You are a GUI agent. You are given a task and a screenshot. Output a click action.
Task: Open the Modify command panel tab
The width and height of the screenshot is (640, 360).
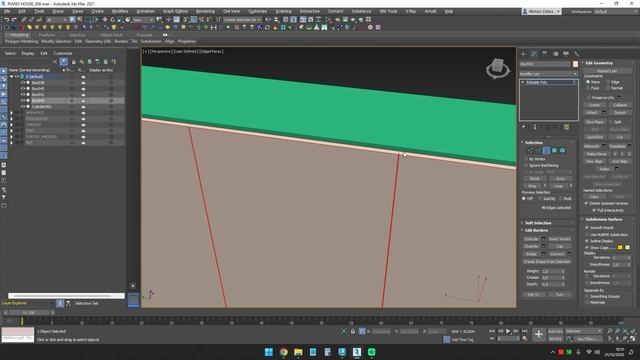point(534,54)
